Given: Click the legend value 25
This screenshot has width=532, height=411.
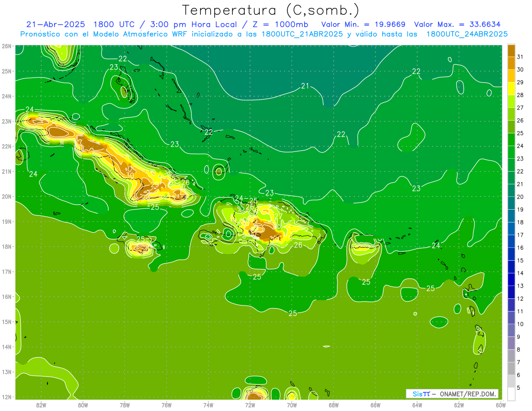Looking at the screenshot, I should tap(520, 133).
